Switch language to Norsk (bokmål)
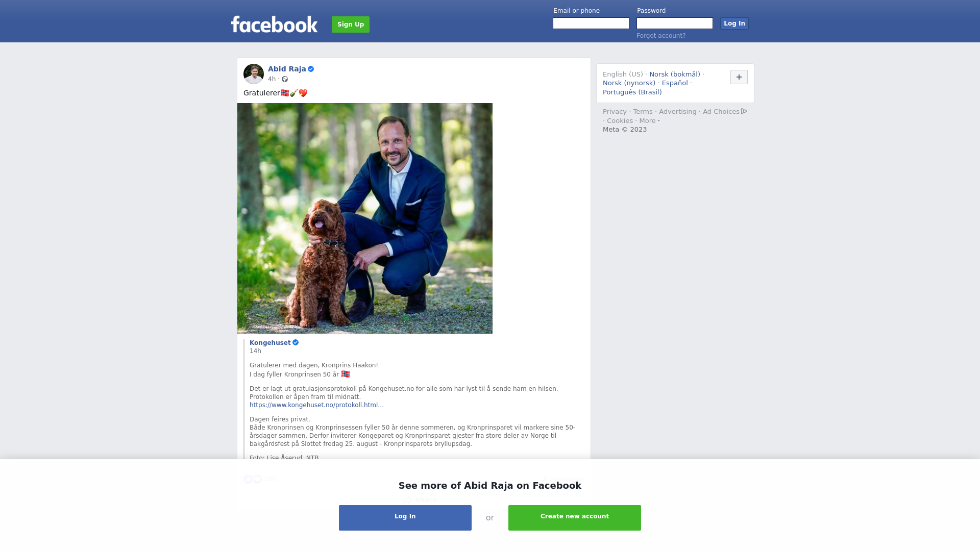Viewport: 980px width, 551px height. [x=675, y=74]
